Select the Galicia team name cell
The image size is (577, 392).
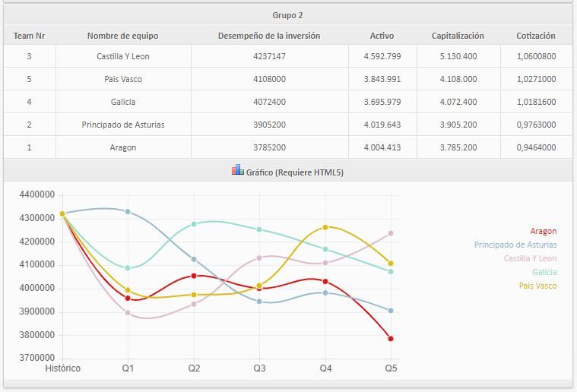[123, 102]
